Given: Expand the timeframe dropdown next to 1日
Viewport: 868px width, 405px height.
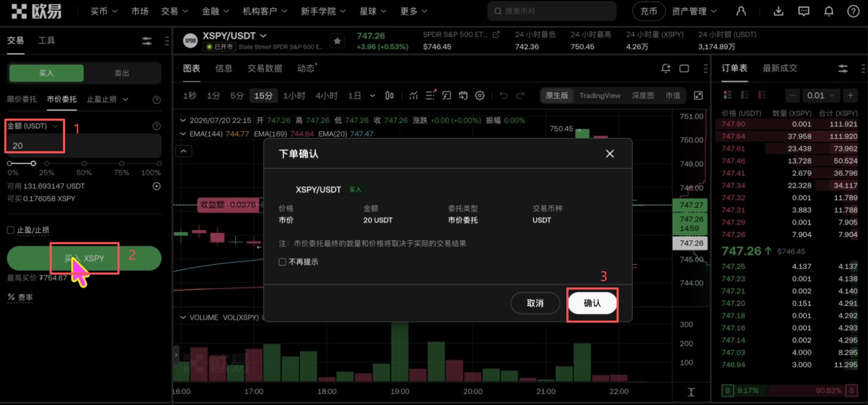Looking at the screenshot, I should pos(372,96).
